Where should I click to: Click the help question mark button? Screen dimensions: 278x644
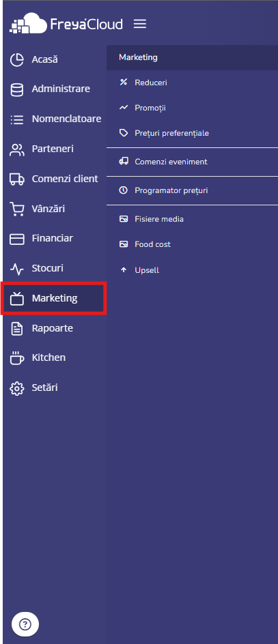coord(25,625)
